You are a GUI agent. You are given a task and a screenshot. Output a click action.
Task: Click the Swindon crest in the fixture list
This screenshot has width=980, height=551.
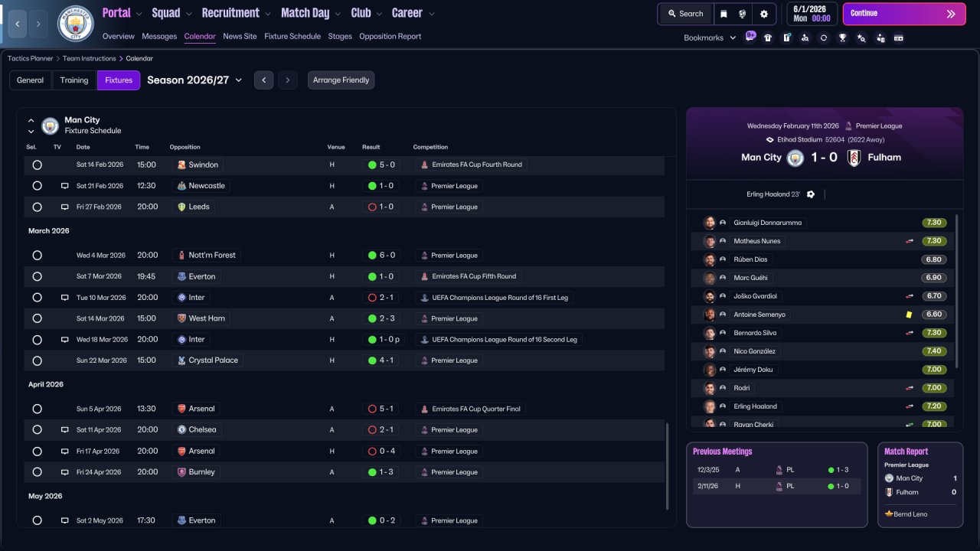(181, 165)
